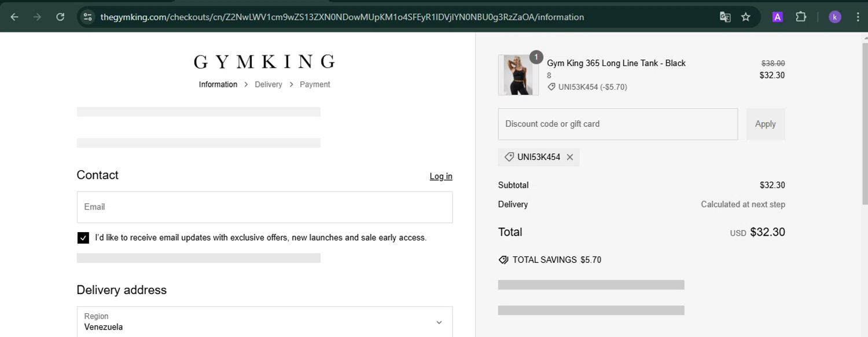Remove the UNI53K454 discount code

pyautogui.click(x=570, y=157)
